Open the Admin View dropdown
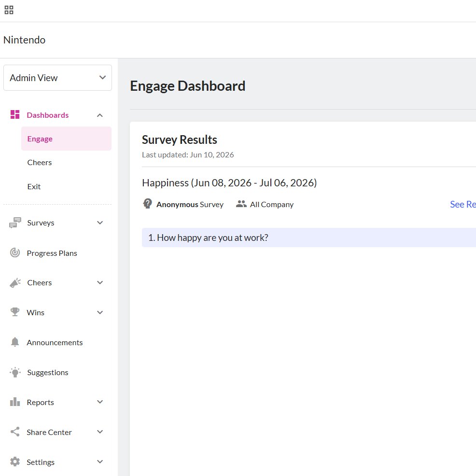 57,78
